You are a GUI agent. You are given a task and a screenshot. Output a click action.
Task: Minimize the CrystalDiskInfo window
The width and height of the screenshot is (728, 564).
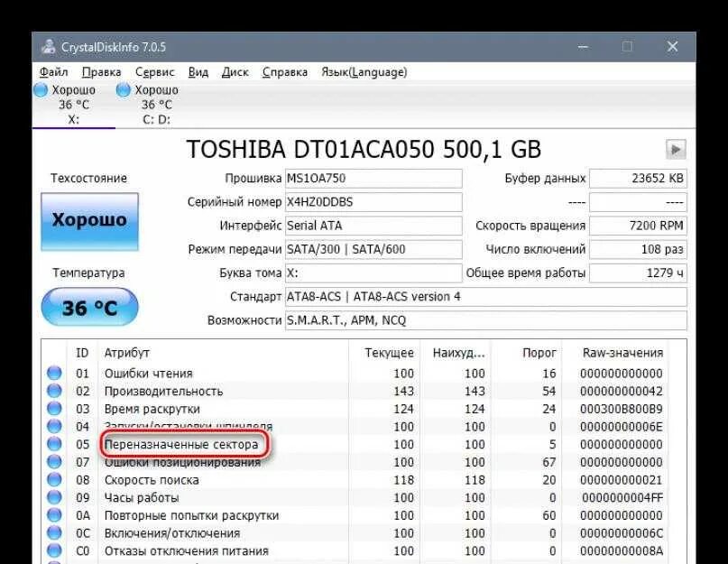(583, 47)
